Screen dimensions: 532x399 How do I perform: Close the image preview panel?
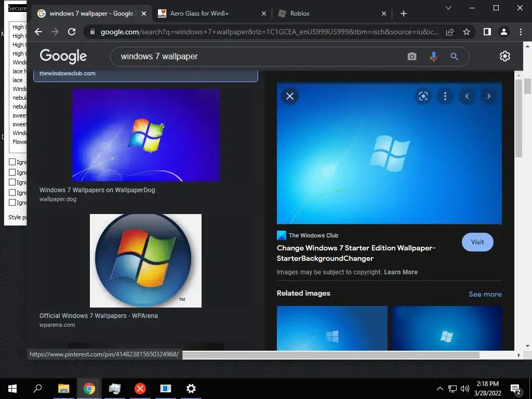[290, 96]
